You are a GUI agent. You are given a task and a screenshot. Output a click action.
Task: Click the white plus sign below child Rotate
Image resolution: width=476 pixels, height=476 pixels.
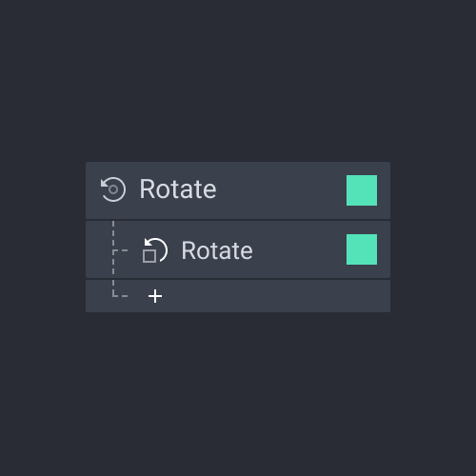[x=155, y=296]
